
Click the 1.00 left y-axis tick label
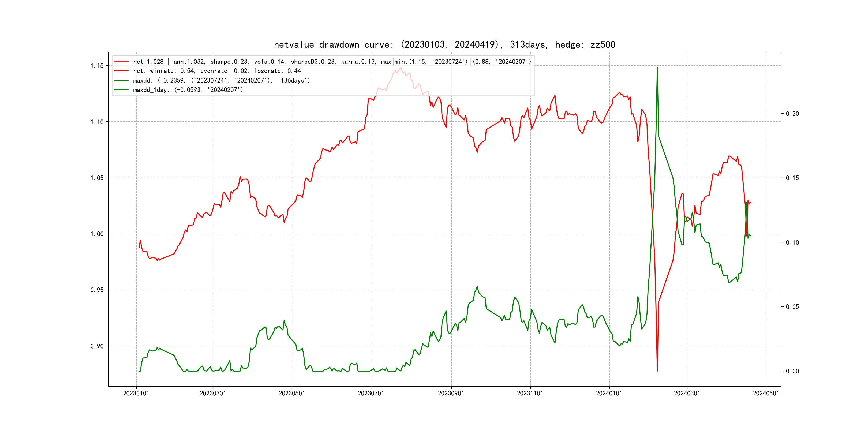click(97, 234)
